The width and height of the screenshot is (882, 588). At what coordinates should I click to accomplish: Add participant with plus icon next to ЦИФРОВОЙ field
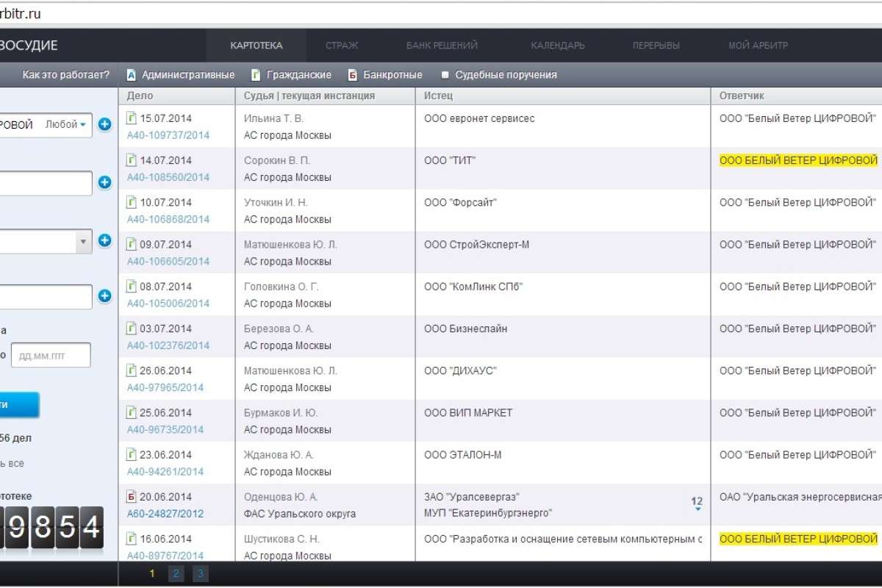104,124
